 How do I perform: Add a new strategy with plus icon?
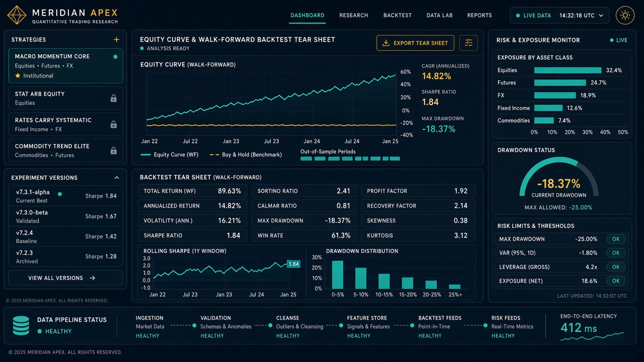[117, 40]
